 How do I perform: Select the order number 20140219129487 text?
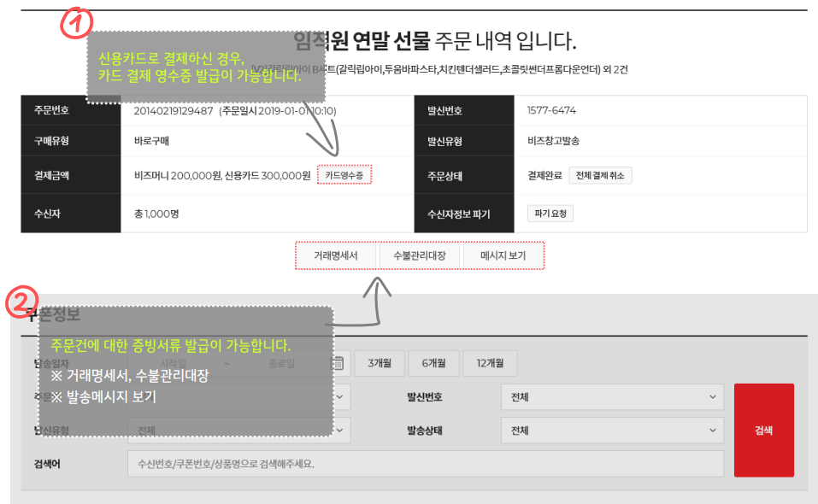coord(174,110)
